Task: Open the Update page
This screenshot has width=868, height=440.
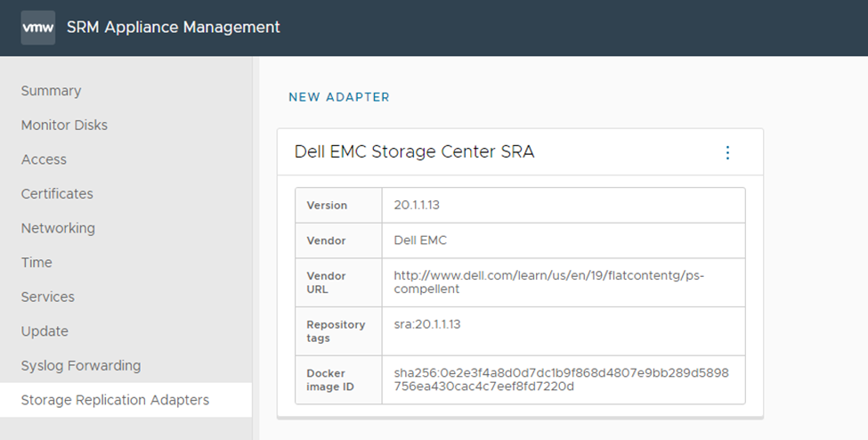Action: [x=45, y=331]
